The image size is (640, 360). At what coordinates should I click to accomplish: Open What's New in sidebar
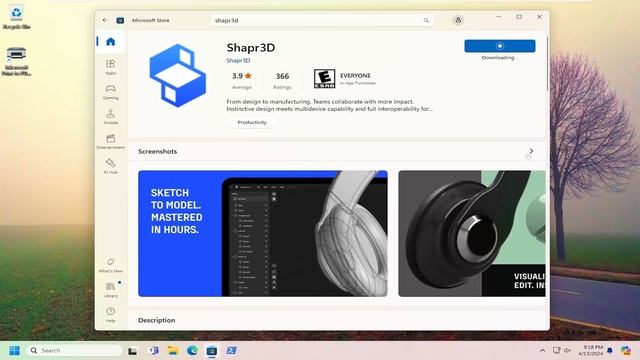[111, 265]
